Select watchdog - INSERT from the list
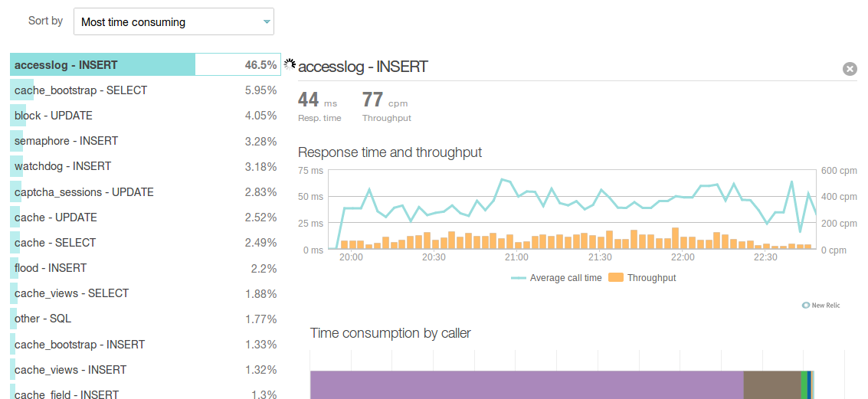The image size is (868, 399). pyautogui.click(x=146, y=167)
